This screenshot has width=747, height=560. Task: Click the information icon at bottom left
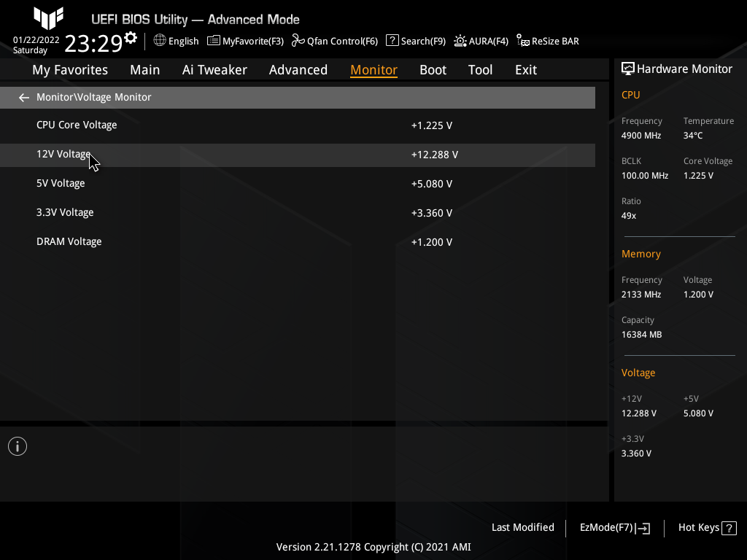[x=18, y=446]
